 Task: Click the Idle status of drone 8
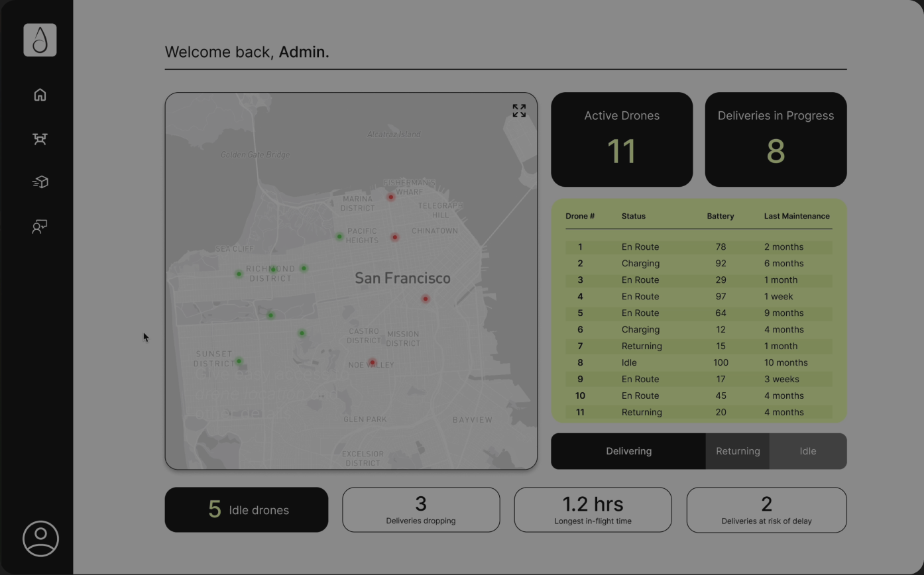pos(629,362)
